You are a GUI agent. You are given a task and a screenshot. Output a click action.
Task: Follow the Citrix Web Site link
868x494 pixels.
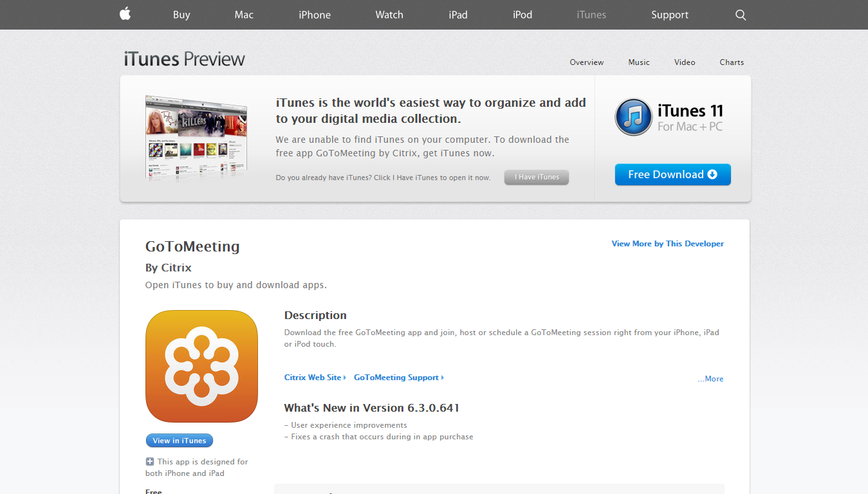point(313,378)
